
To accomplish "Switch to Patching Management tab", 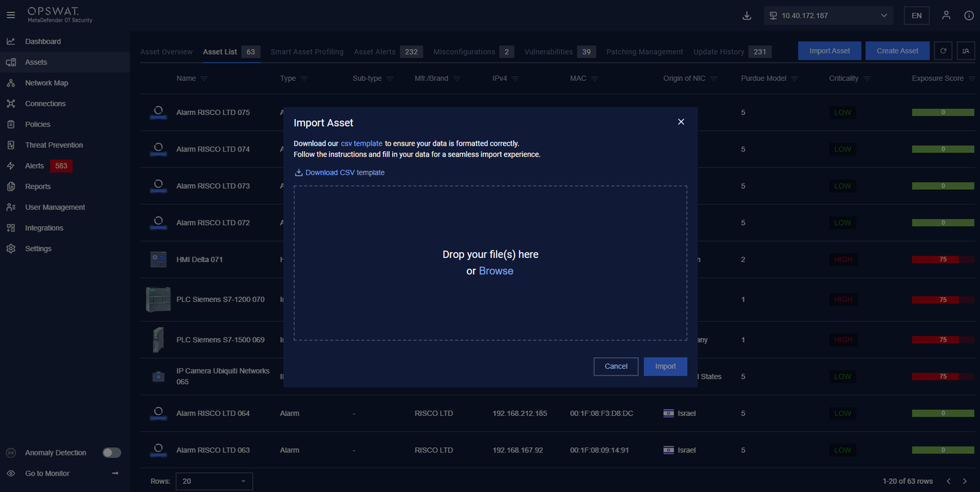I will (644, 52).
